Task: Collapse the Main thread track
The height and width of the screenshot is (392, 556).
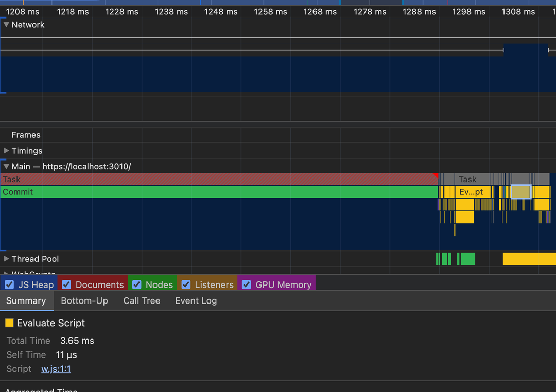Action: pos(6,166)
